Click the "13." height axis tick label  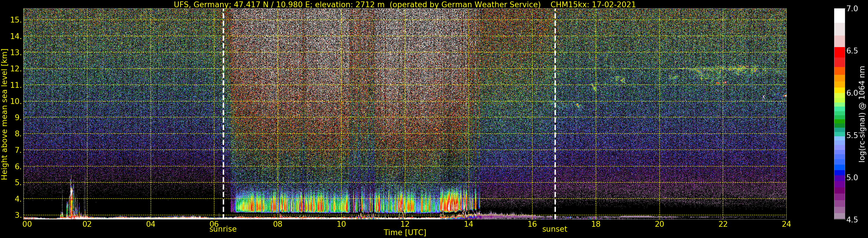[16, 53]
